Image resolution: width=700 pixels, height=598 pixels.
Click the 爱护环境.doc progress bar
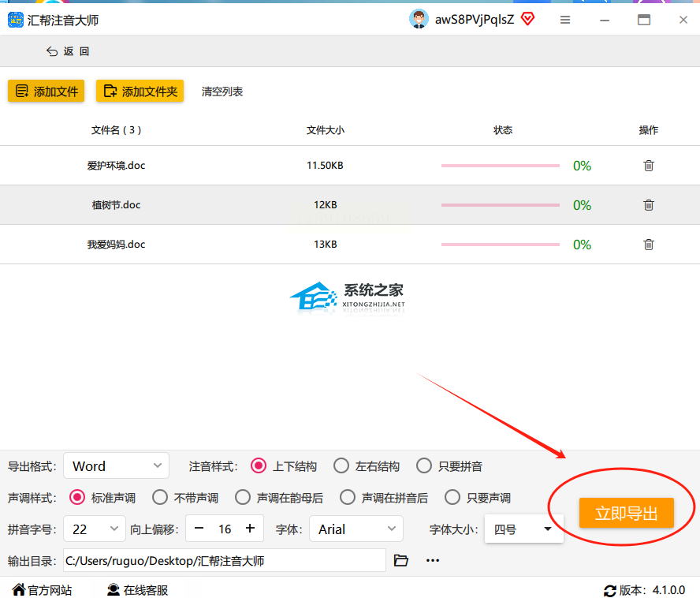(500, 166)
